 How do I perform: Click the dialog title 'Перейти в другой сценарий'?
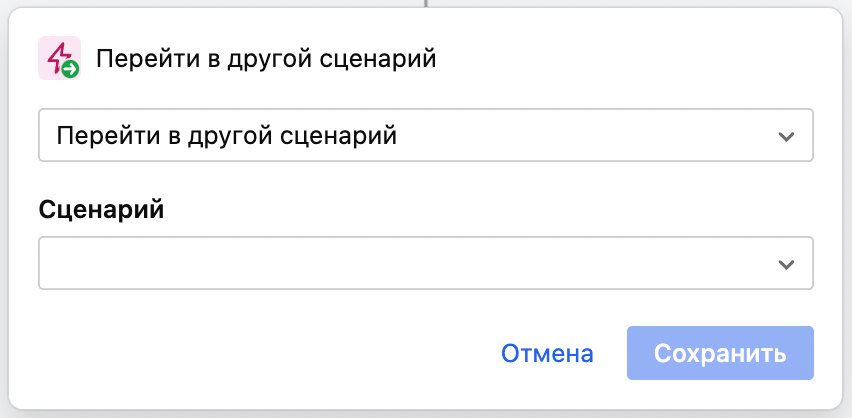tap(266, 58)
